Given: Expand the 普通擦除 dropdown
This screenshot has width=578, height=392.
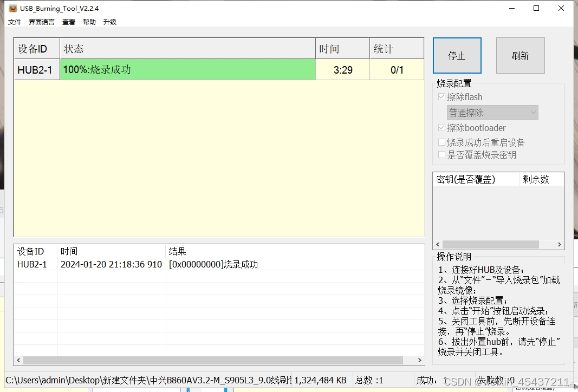Looking at the screenshot, I should (x=492, y=113).
